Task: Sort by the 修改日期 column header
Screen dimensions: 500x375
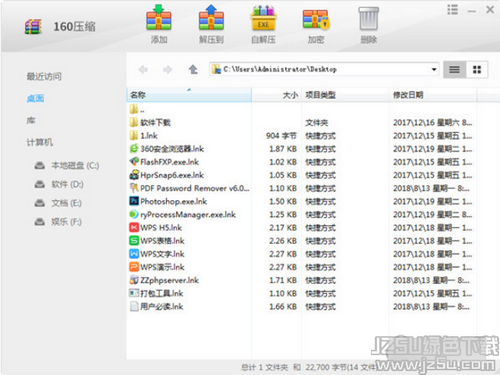Action: click(x=433, y=95)
